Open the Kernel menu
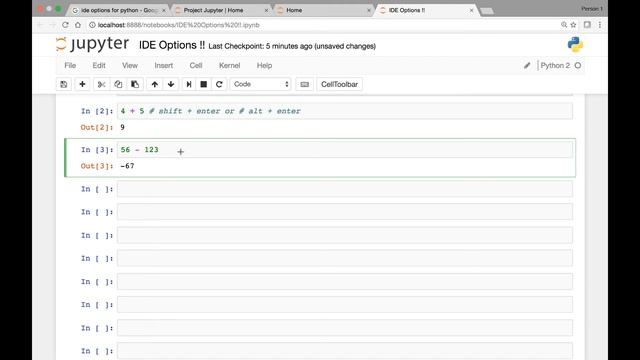This screenshot has height=360, width=640. [229, 65]
